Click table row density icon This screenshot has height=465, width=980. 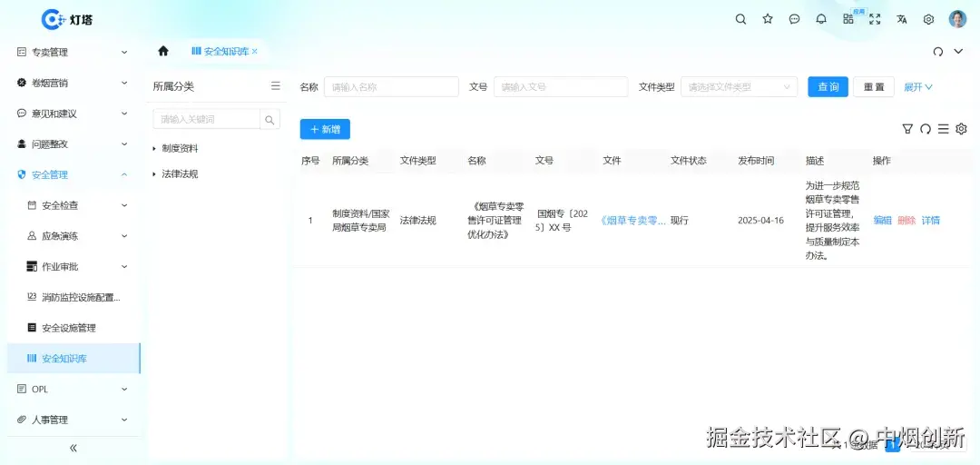coord(943,129)
